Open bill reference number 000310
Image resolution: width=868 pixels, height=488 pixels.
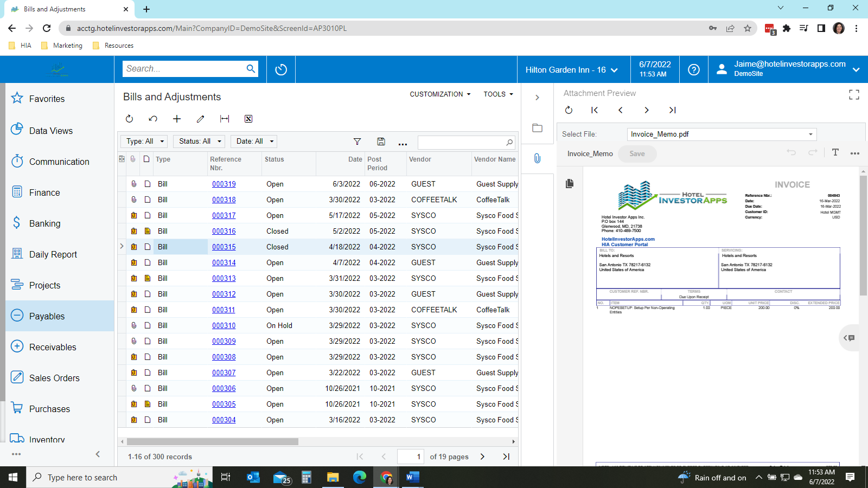point(224,326)
